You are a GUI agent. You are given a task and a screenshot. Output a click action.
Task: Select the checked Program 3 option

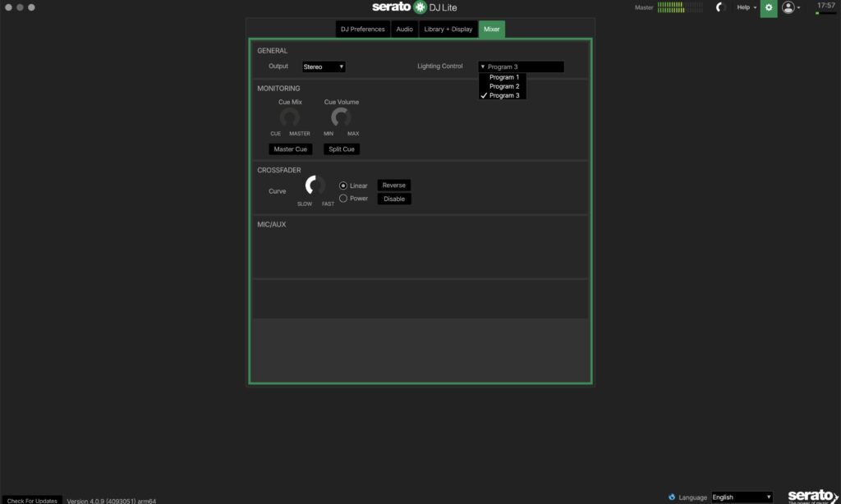(x=503, y=95)
